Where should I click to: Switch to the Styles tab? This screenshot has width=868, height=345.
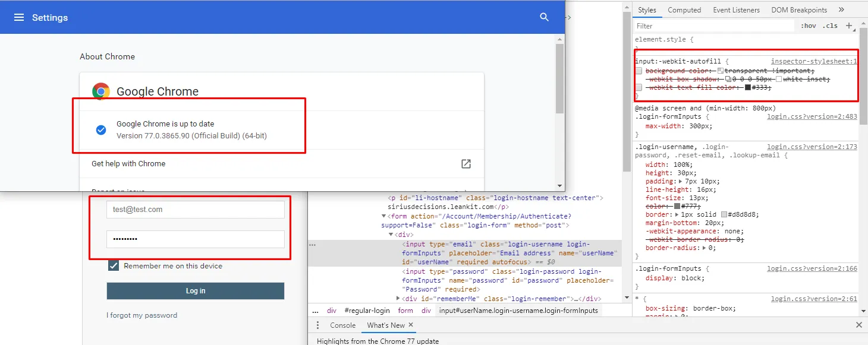[647, 10]
